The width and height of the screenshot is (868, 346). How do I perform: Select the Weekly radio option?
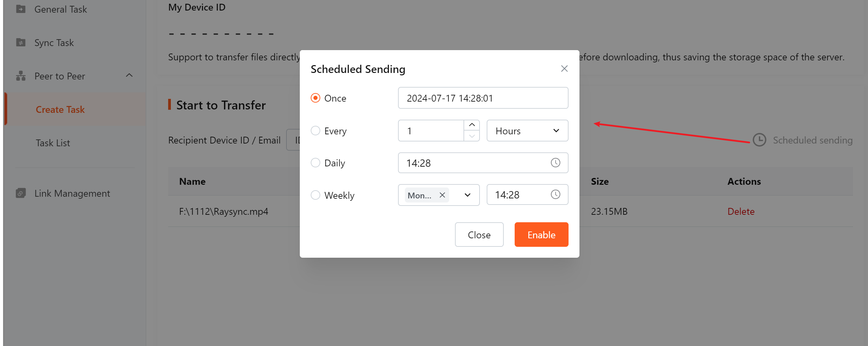pyautogui.click(x=315, y=195)
